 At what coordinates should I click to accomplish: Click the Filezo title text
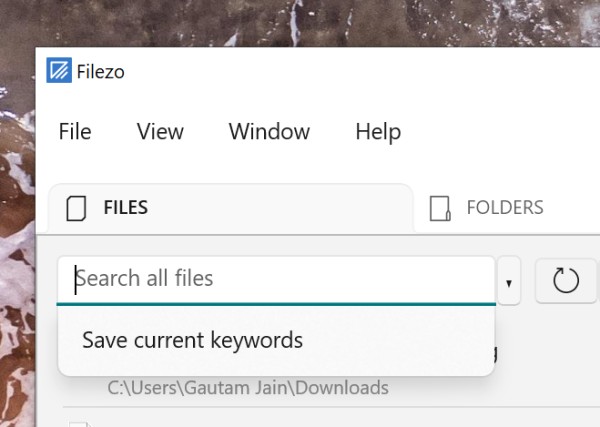click(100, 72)
